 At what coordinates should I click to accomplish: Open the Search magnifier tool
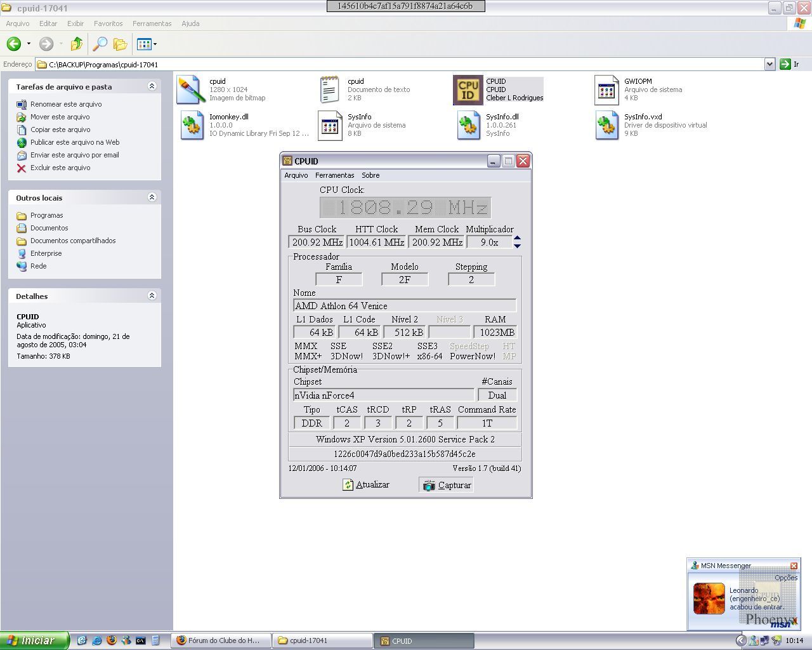pos(100,44)
